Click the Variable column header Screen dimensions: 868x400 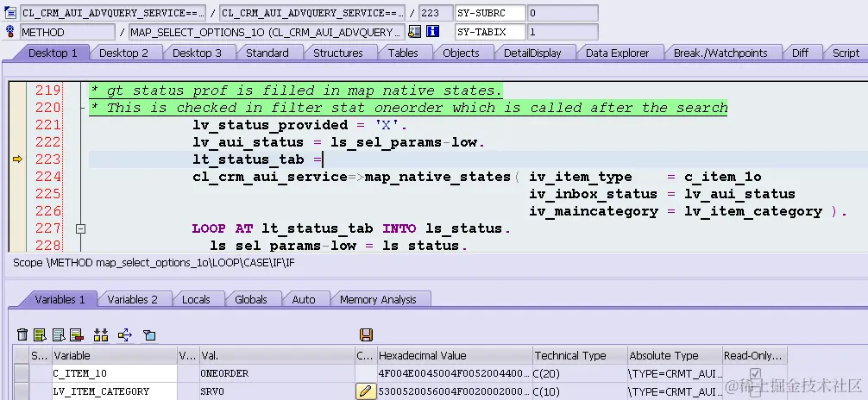(x=115, y=356)
